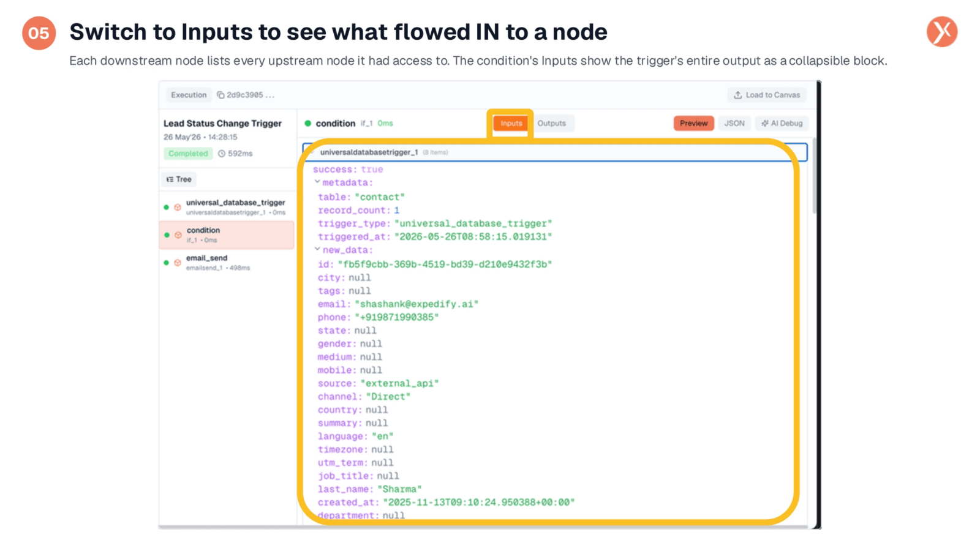This screenshot has height=551, width=980.
Task: Click the email_send node cube icon
Action: click(178, 263)
